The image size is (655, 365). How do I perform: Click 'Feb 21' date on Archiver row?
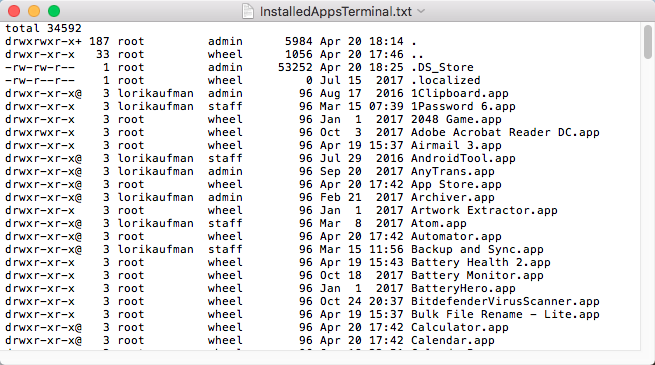tap(341, 197)
